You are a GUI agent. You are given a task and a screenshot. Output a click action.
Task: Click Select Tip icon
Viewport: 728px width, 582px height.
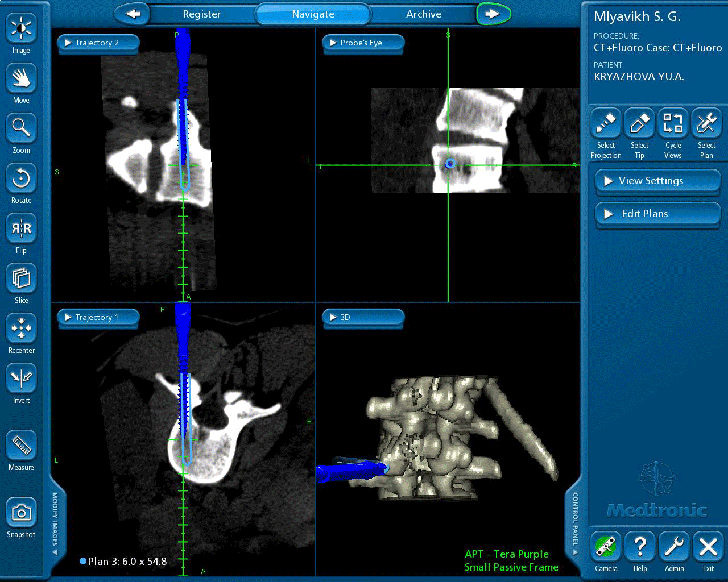639,123
